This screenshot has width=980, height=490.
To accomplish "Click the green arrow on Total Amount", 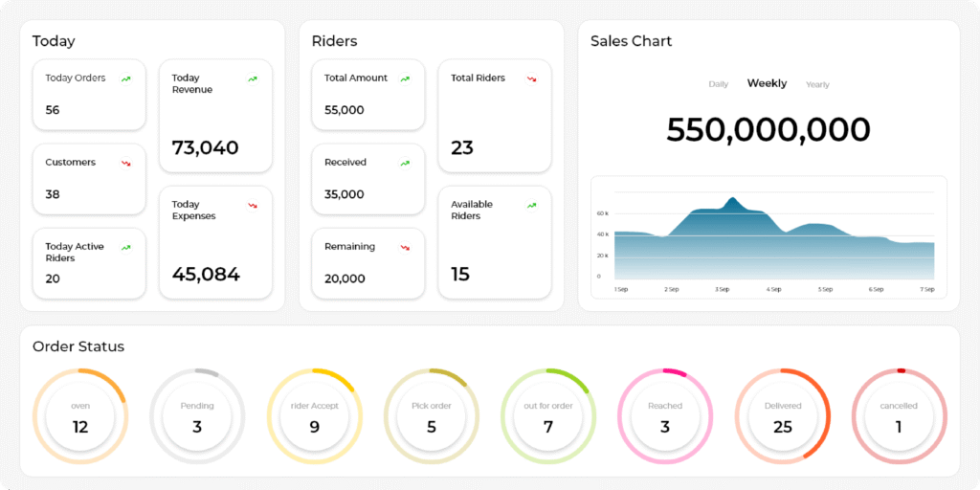I will pos(406,78).
